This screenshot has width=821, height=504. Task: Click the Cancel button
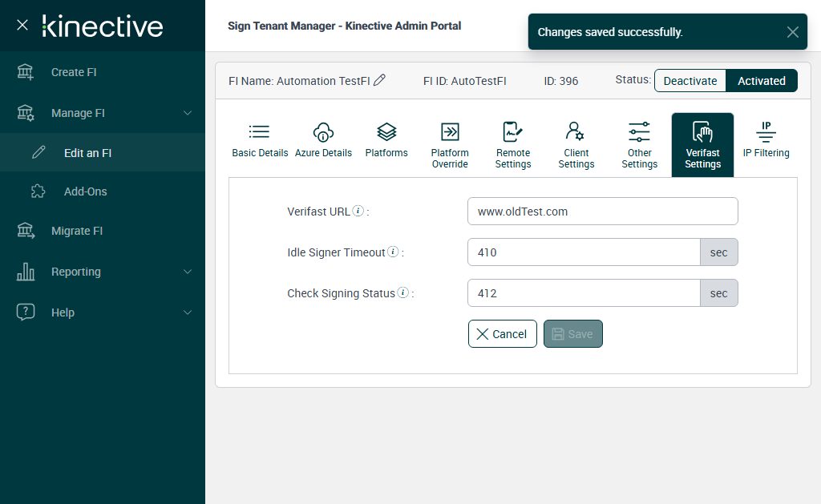tap(502, 334)
